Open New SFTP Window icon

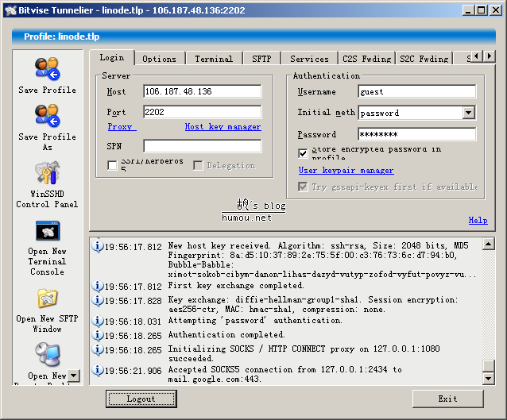[47, 299]
